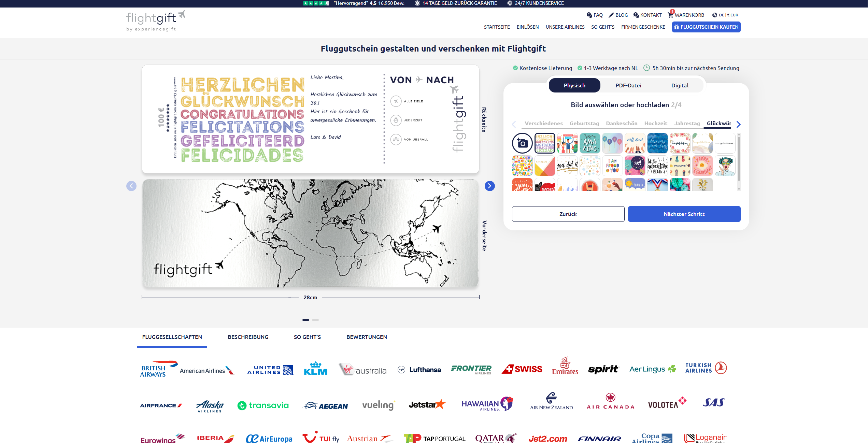Click the voucher front side world map
The height and width of the screenshot is (443, 868).
coord(310,233)
